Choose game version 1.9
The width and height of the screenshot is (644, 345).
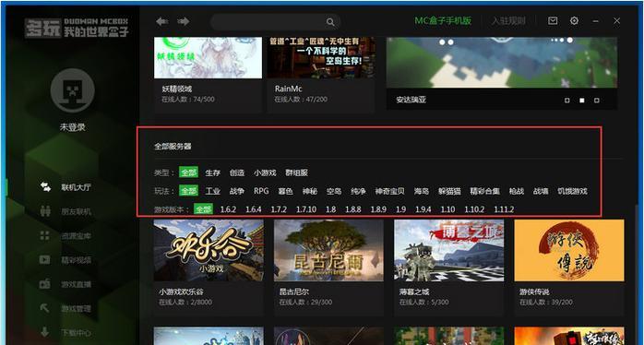tap(400, 209)
